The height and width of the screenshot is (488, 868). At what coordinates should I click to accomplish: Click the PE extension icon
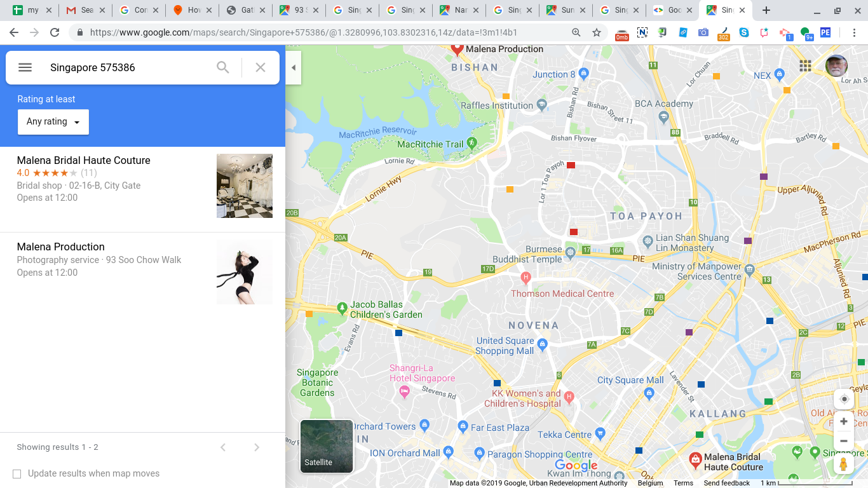825,32
